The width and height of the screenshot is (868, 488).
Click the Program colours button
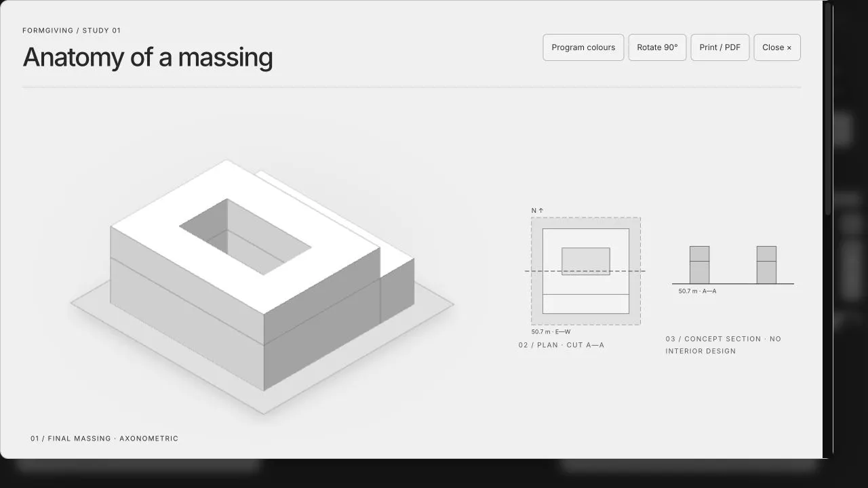pos(583,47)
